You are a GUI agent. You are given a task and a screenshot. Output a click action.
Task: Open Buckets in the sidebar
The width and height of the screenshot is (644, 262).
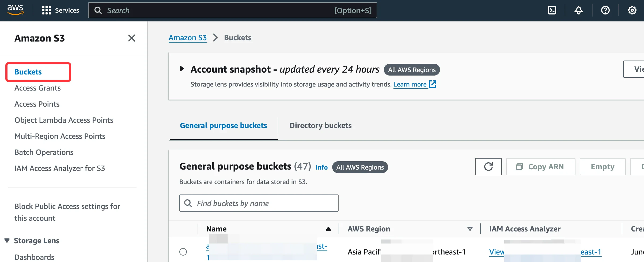(28, 72)
